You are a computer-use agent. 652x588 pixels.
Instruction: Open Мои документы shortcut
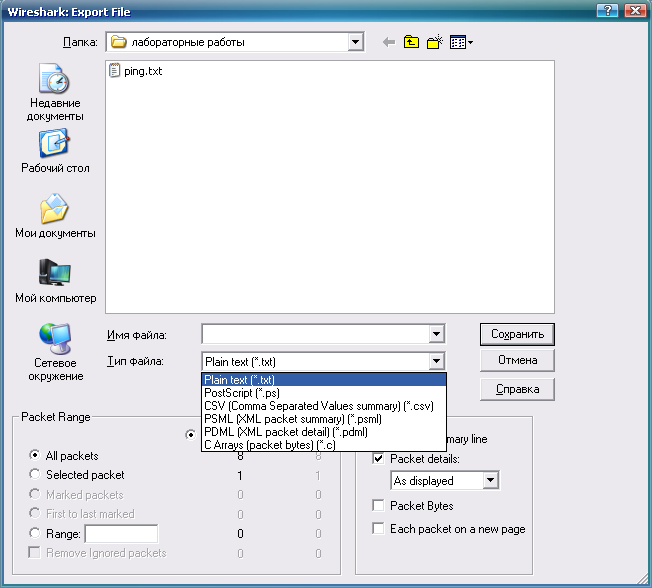(55, 216)
